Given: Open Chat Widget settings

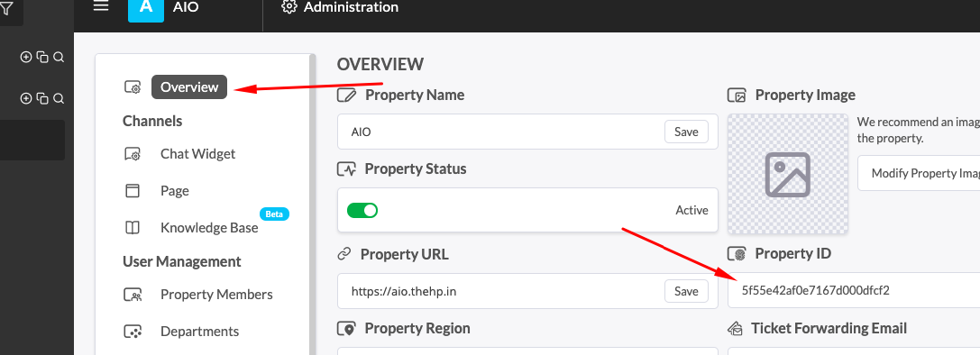Looking at the screenshot, I should tap(197, 154).
